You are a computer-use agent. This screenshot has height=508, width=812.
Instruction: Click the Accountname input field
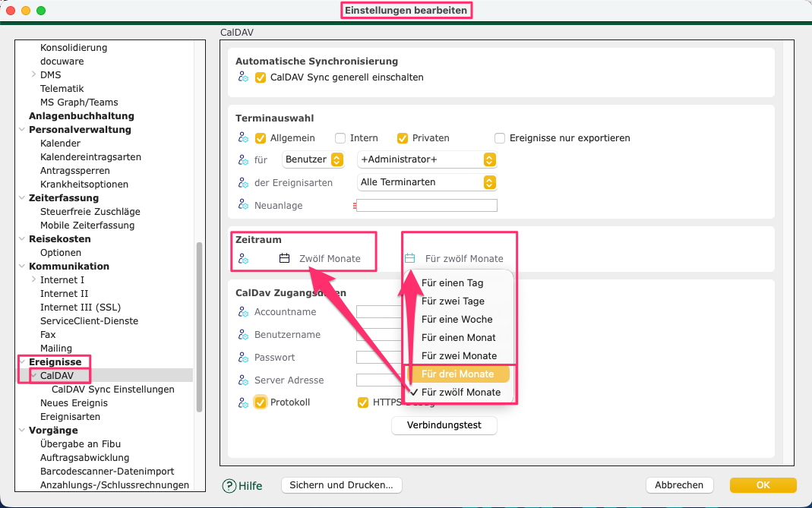tap(379, 312)
